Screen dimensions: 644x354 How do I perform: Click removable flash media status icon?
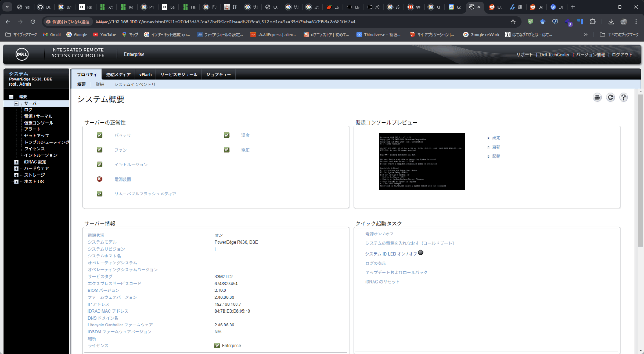pyautogui.click(x=99, y=194)
